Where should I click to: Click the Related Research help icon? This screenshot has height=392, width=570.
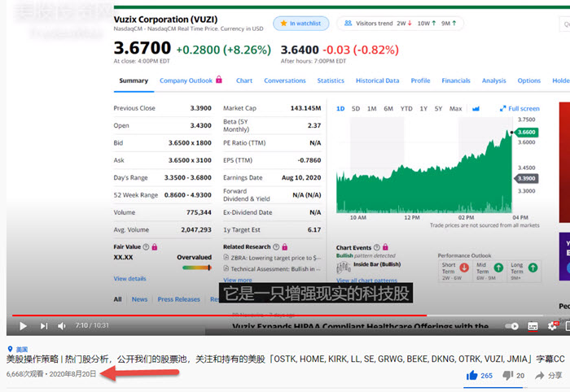coord(276,246)
